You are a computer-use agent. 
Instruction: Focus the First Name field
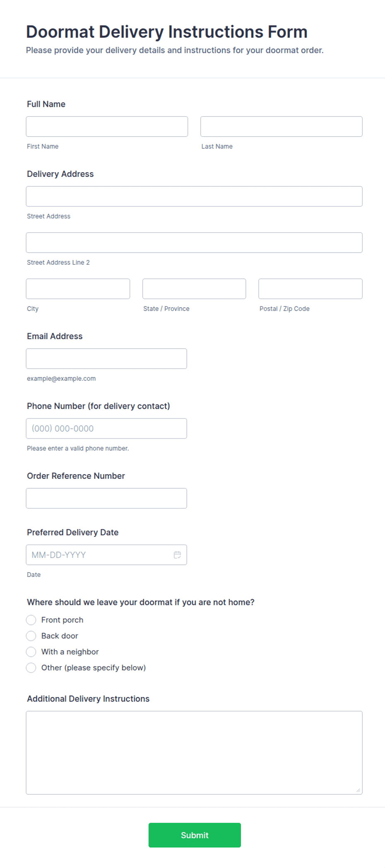pos(107,126)
